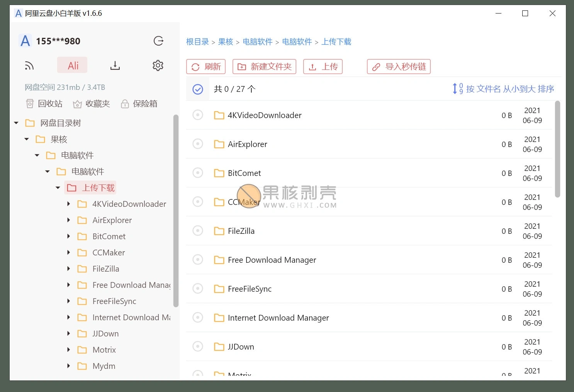
Task: Select Internet Download Ma tree item
Action: [x=131, y=318]
